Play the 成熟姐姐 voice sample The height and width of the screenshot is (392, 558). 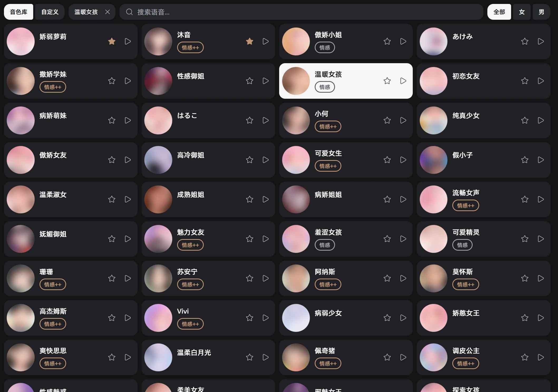266,199
